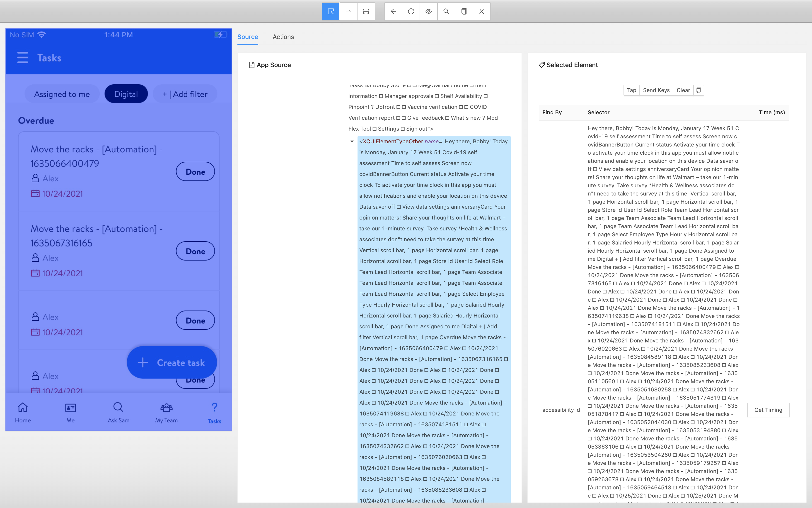
Task: Choose the Swipe By Coordinates tool
Action: 348,11
